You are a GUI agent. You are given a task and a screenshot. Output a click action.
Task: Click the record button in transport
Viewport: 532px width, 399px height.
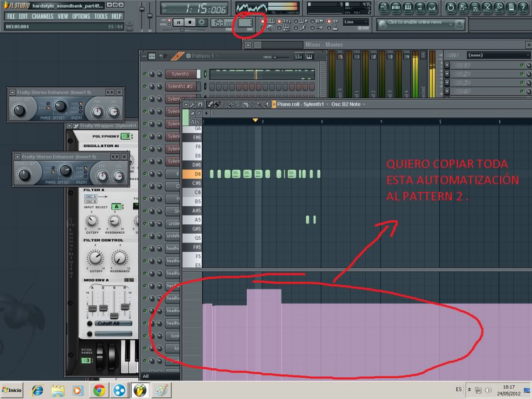202,22
